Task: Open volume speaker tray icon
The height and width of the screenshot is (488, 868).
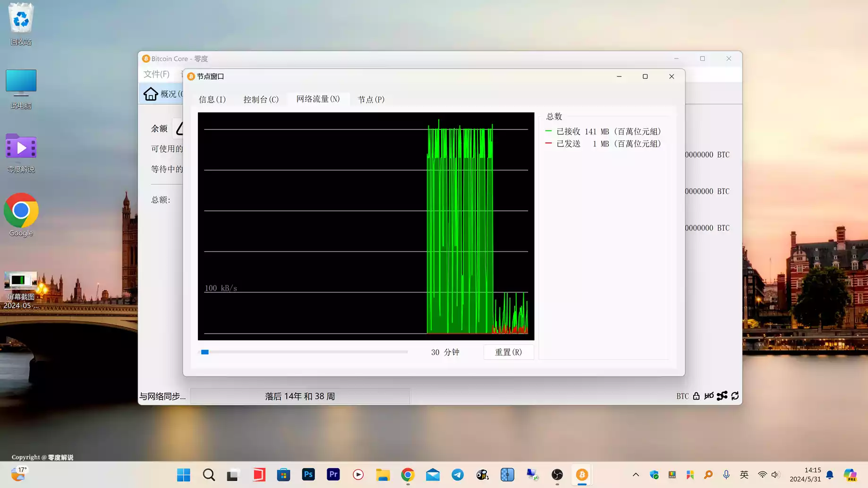Action: [x=775, y=475]
